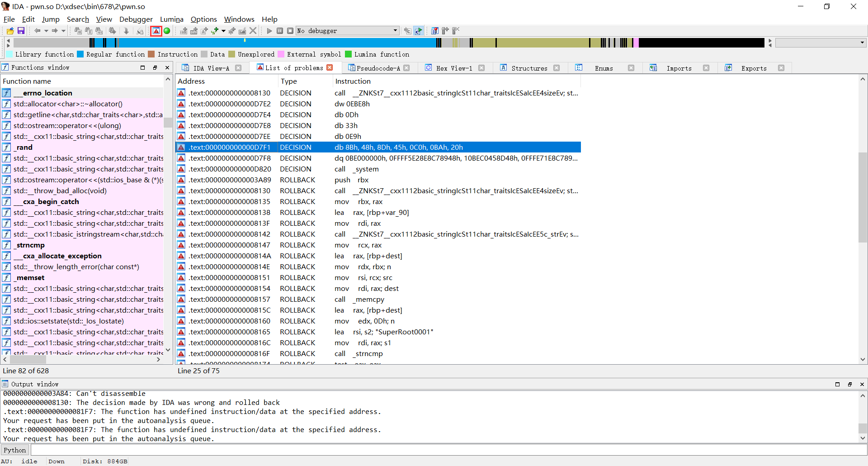Select the ROLLBACK row calling _memcpy
This screenshot has width=868, height=466.
click(378, 299)
